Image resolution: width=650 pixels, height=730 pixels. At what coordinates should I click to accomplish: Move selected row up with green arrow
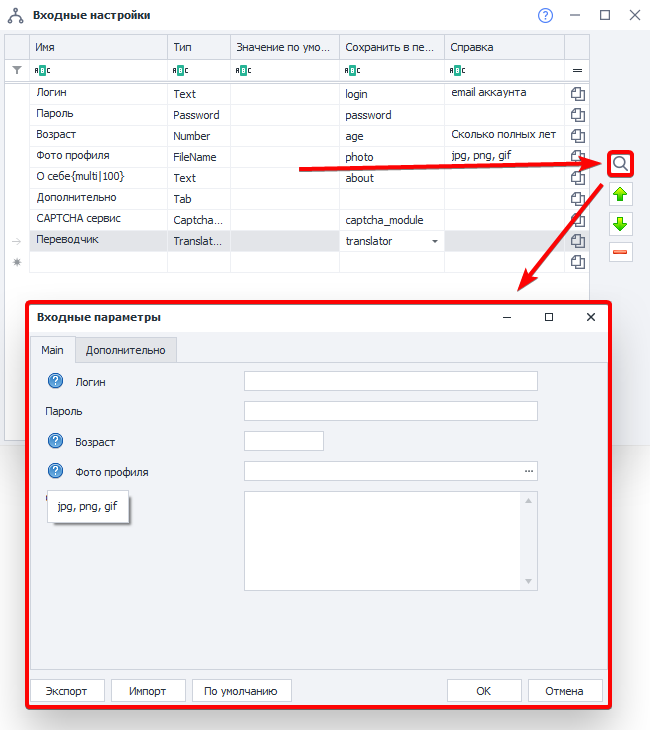pos(620,194)
